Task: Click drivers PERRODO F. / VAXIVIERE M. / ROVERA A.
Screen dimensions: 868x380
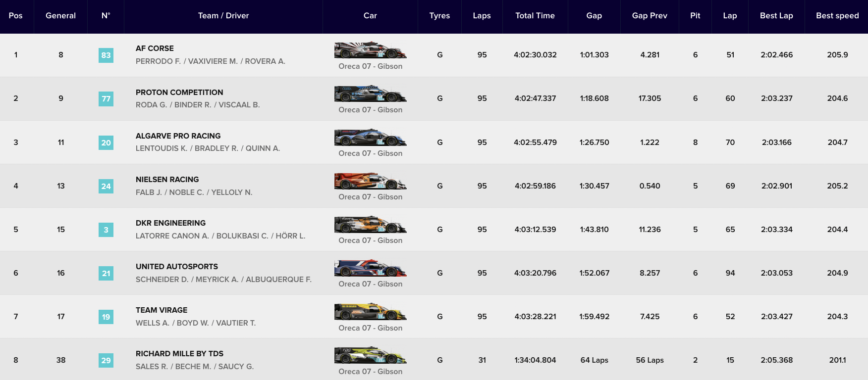Action: click(x=211, y=61)
